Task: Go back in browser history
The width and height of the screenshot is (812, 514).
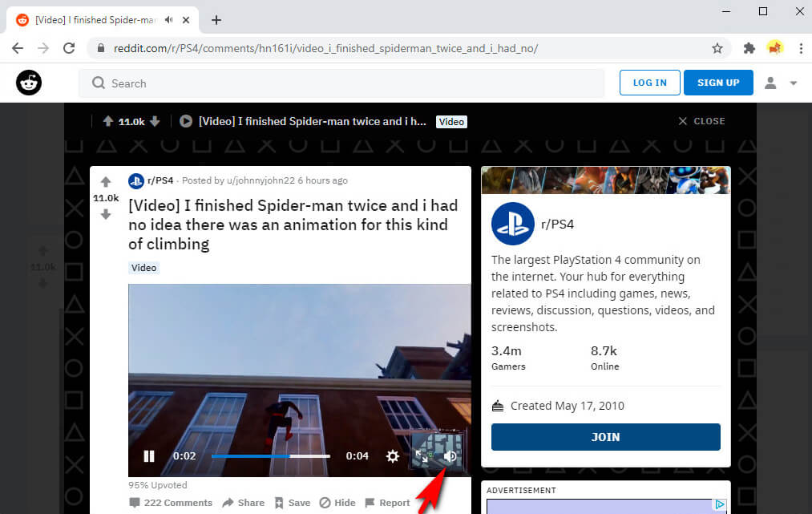Action: [18, 48]
